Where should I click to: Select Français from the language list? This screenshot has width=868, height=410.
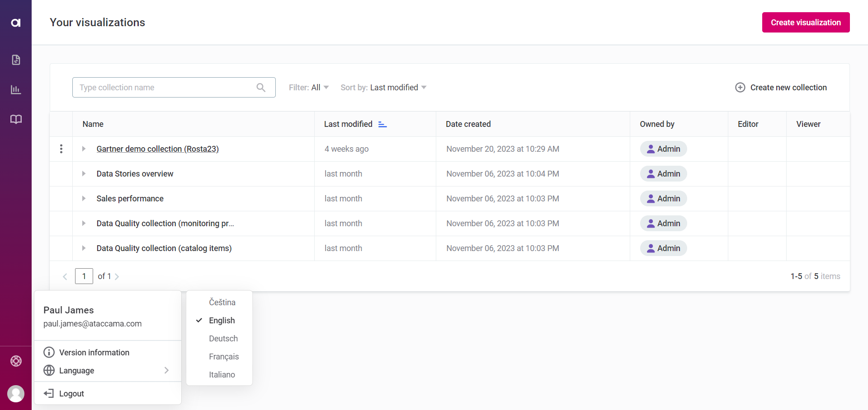(x=224, y=356)
